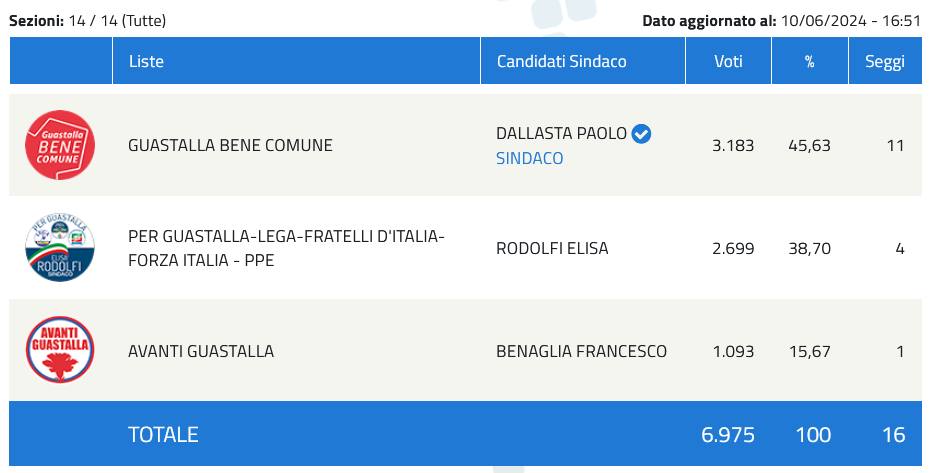Click the 3.183 votes cell
936x473 pixels.
pyautogui.click(x=733, y=145)
